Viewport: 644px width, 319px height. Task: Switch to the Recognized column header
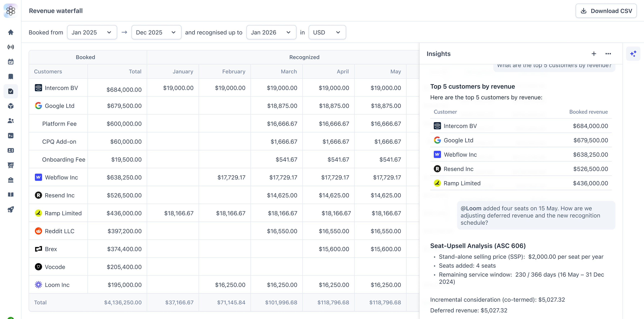[x=304, y=57]
